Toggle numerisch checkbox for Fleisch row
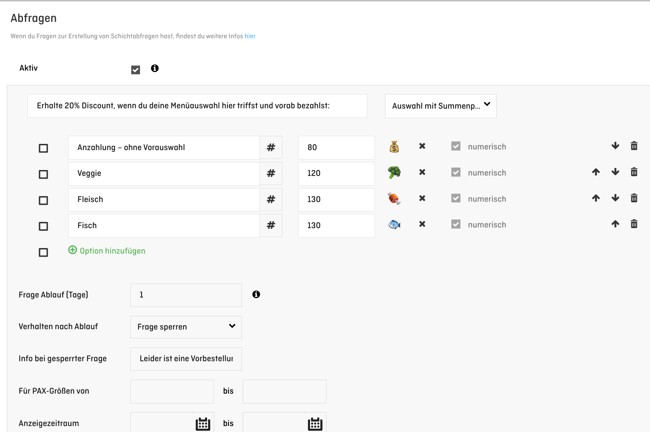650x432 pixels. pos(456,198)
